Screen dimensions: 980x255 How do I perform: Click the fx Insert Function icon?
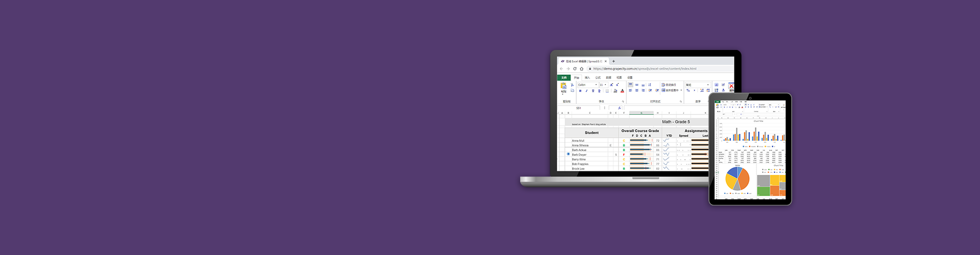coord(619,108)
